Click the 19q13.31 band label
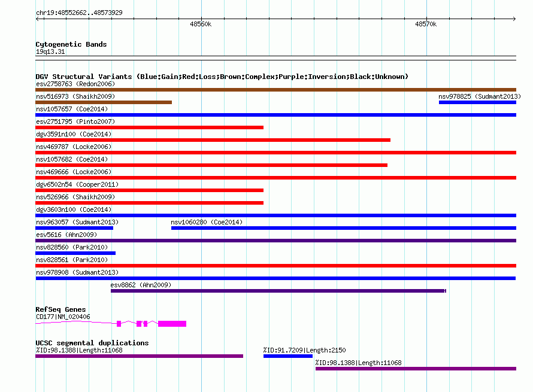This screenshot has width=533, height=392. coord(50,51)
